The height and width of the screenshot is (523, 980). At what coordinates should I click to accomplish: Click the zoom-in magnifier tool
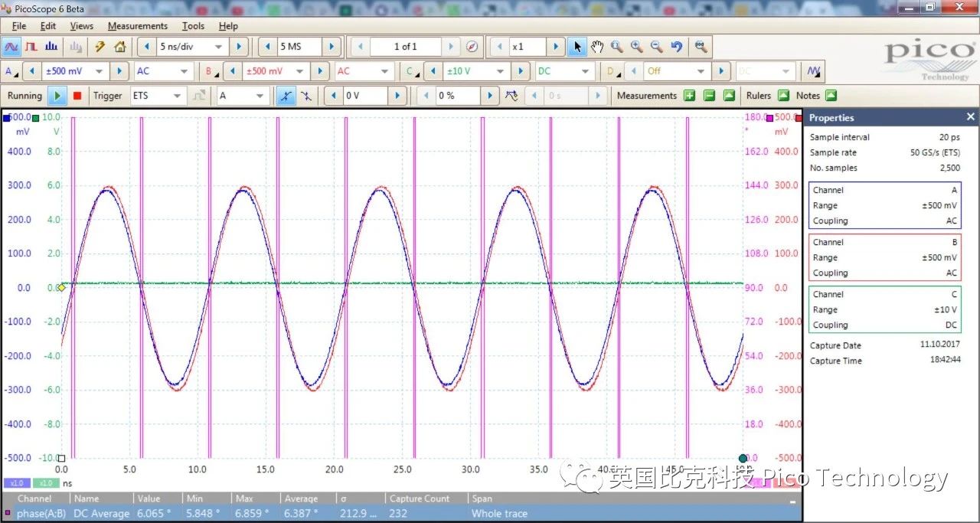636,47
